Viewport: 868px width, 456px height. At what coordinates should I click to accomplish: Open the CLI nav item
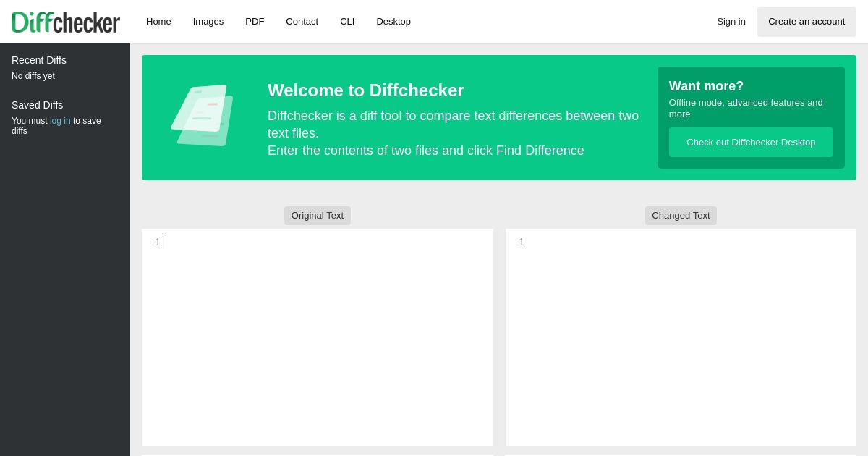[347, 22]
